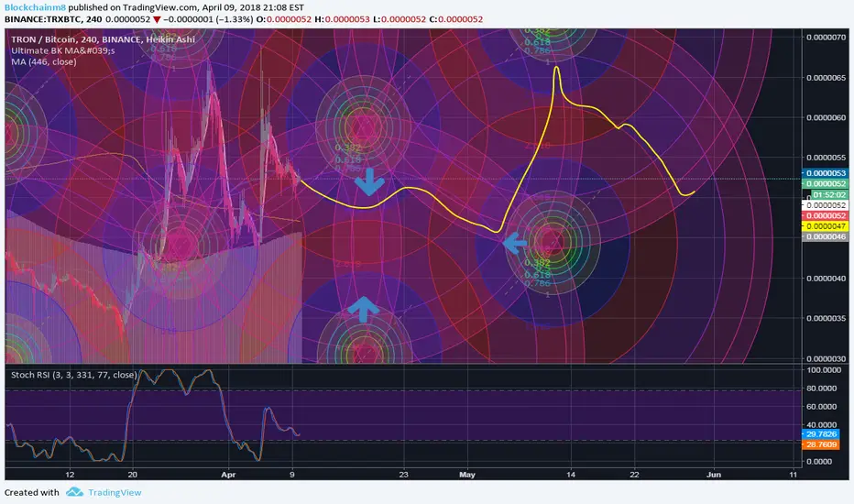Click the 100.0000 Stoch RSI axis label

pyautogui.click(x=824, y=370)
